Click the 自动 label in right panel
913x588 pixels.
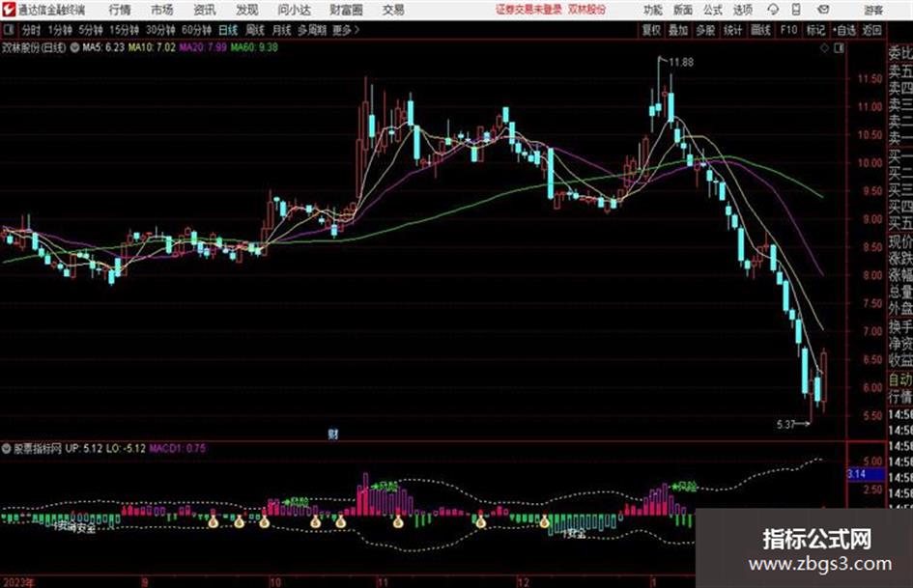pyautogui.click(x=900, y=379)
